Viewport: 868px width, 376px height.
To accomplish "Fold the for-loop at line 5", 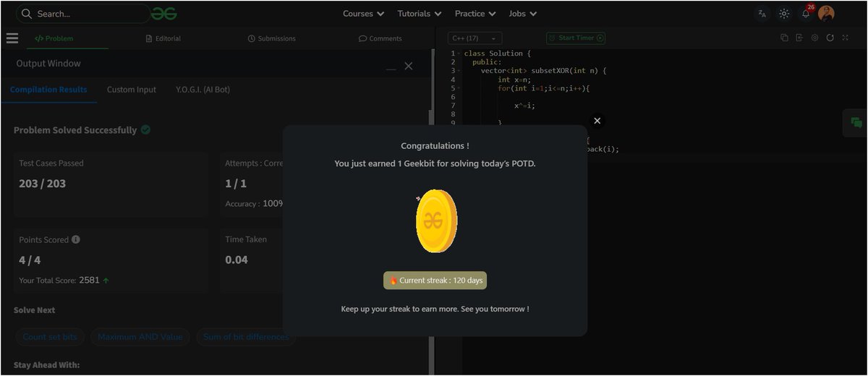I will tap(459, 88).
